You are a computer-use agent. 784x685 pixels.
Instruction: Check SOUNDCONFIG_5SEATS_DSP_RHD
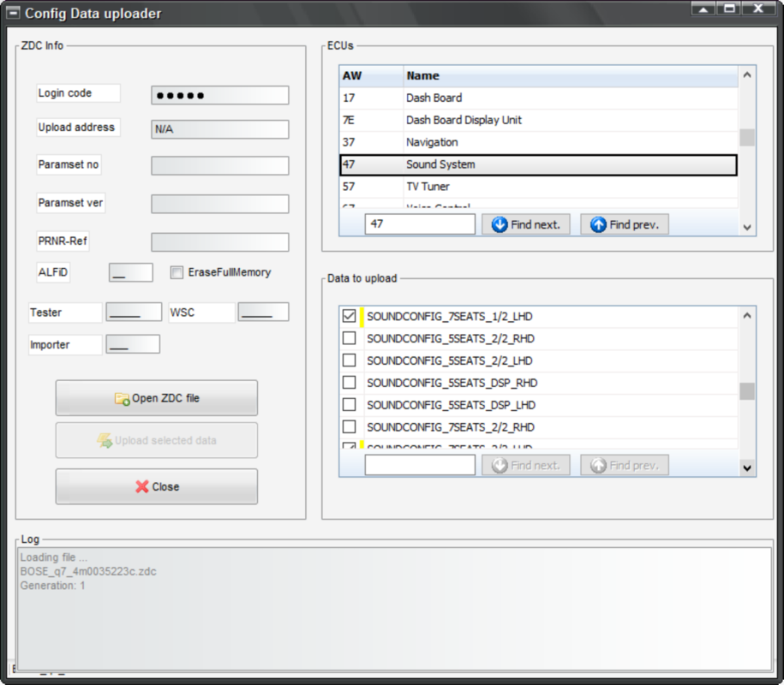(x=350, y=383)
